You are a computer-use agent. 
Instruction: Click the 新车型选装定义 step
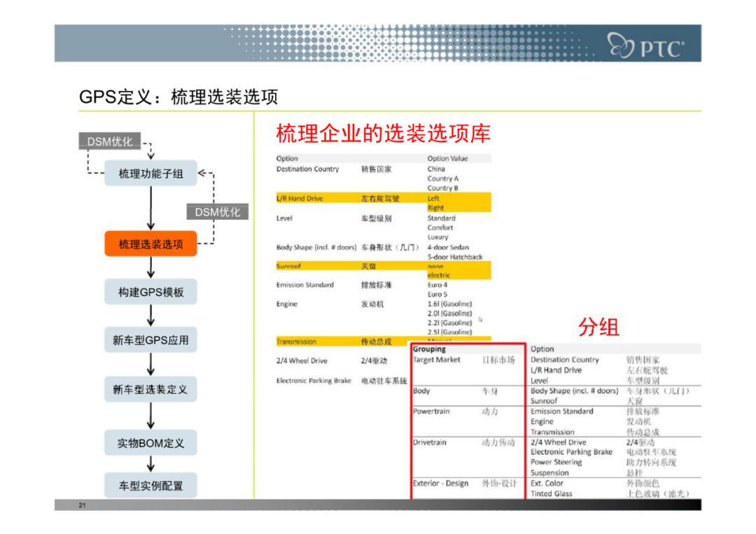pyautogui.click(x=150, y=389)
